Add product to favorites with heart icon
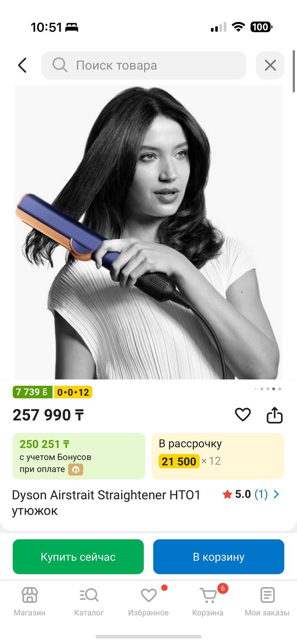297x644 pixels. click(x=243, y=415)
